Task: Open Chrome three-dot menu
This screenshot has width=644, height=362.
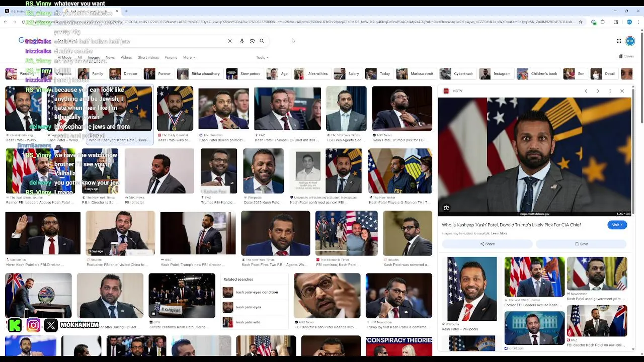Action: coord(638,22)
